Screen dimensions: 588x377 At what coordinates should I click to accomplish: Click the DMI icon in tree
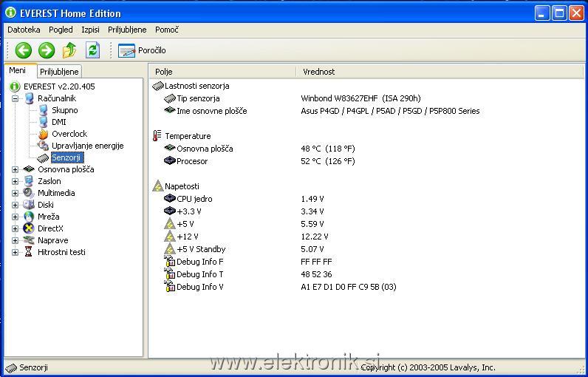(x=43, y=122)
